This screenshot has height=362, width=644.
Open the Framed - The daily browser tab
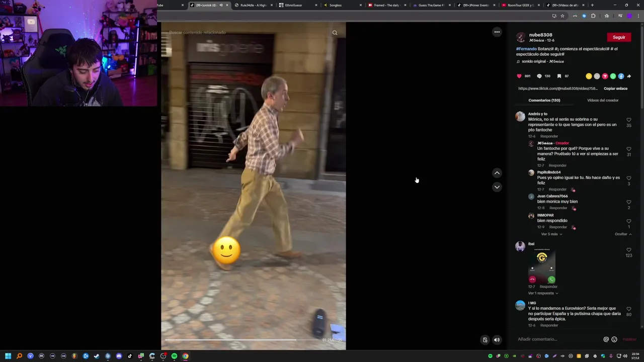[x=386, y=5]
